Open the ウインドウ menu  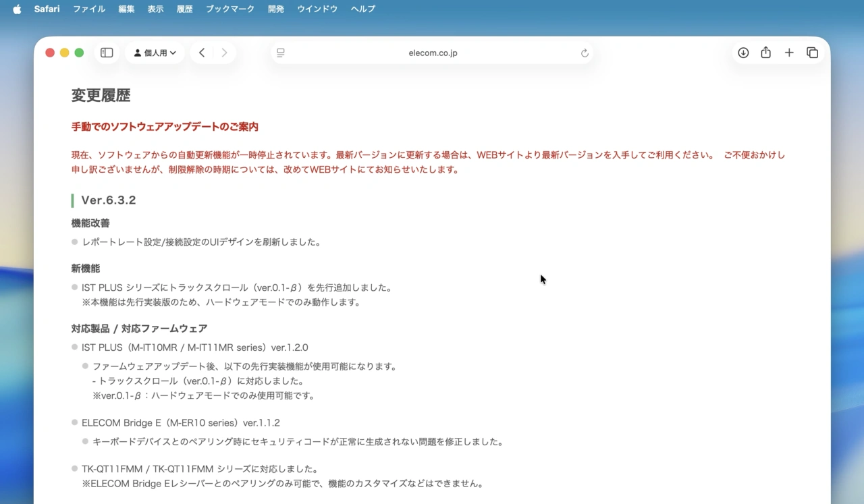coord(317,9)
